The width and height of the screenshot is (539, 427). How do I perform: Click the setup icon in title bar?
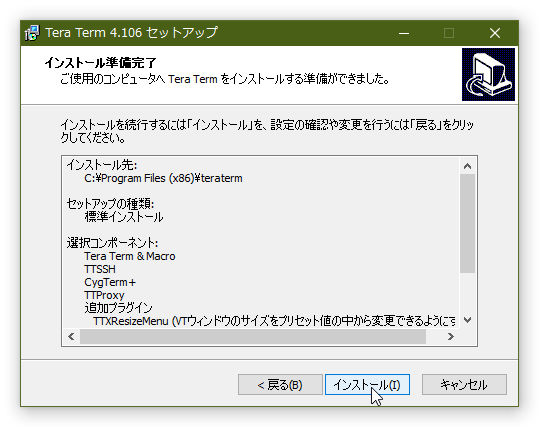(x=32, y=33)
